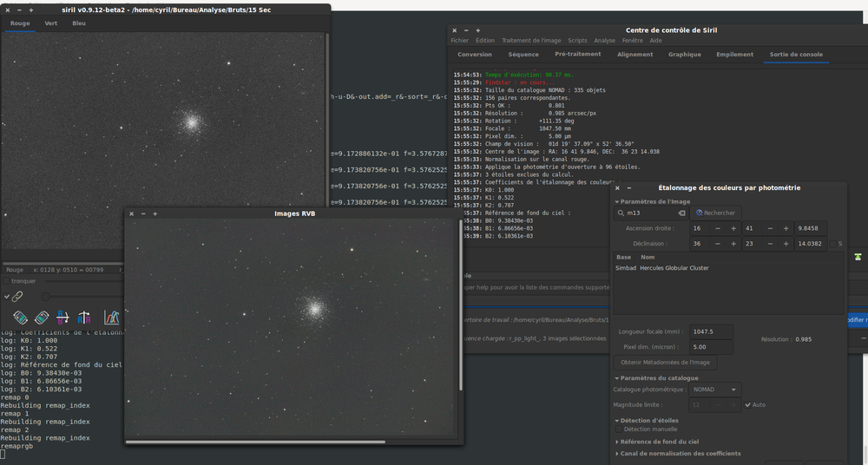Screen dimensions: 868x465
Task: Enable Détection manuelle checkbox
Action: [x=618, y=429]
